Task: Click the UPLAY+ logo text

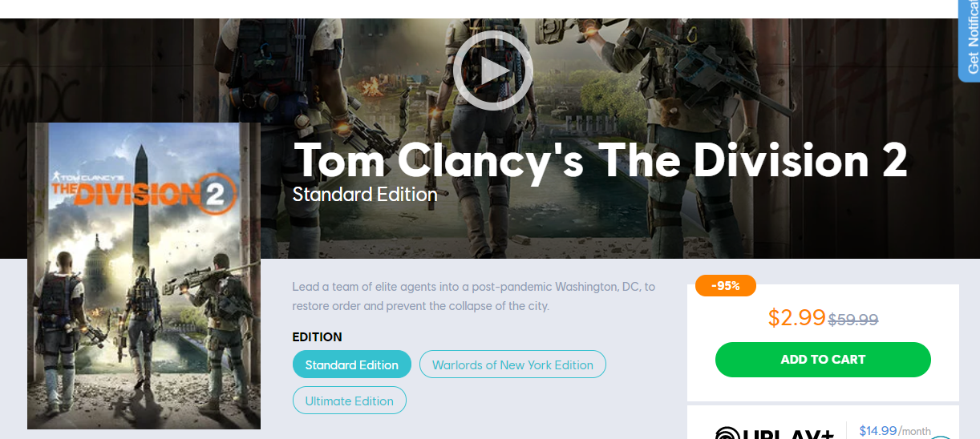Action: point(790,433)
